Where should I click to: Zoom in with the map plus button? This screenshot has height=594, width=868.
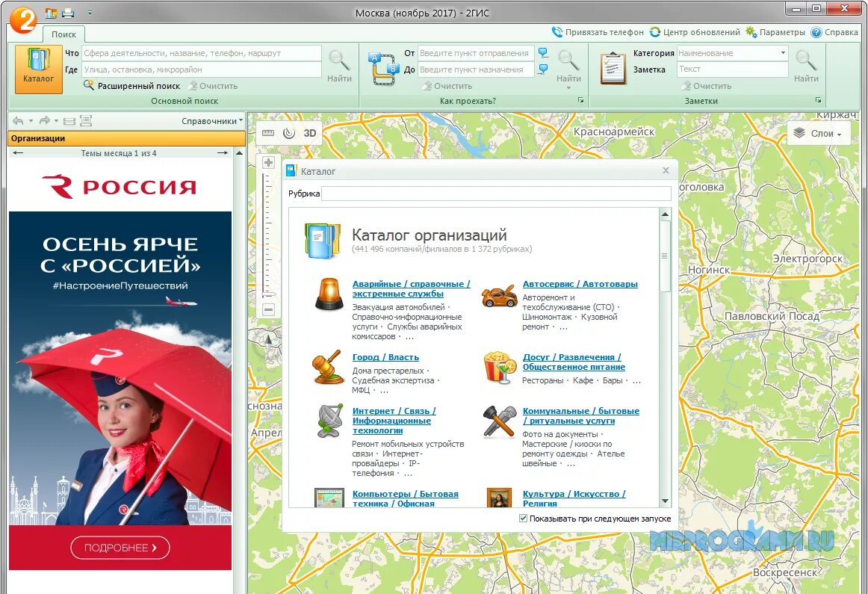tap(268, 162)
